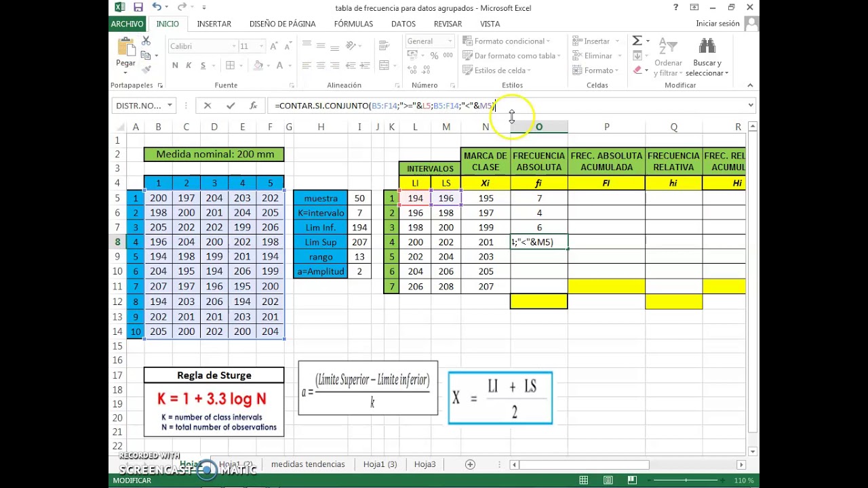
Task: Center text horizontally in Alineación
Action: click(321, 66)
